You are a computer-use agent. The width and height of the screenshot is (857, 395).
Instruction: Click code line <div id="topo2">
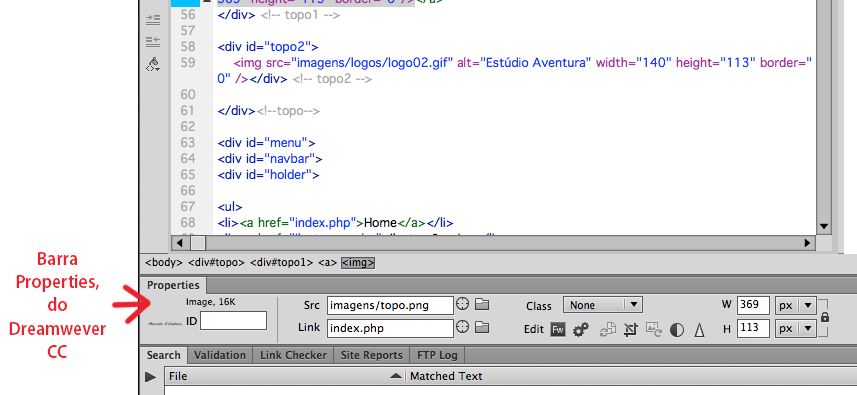tap(267, 46)
